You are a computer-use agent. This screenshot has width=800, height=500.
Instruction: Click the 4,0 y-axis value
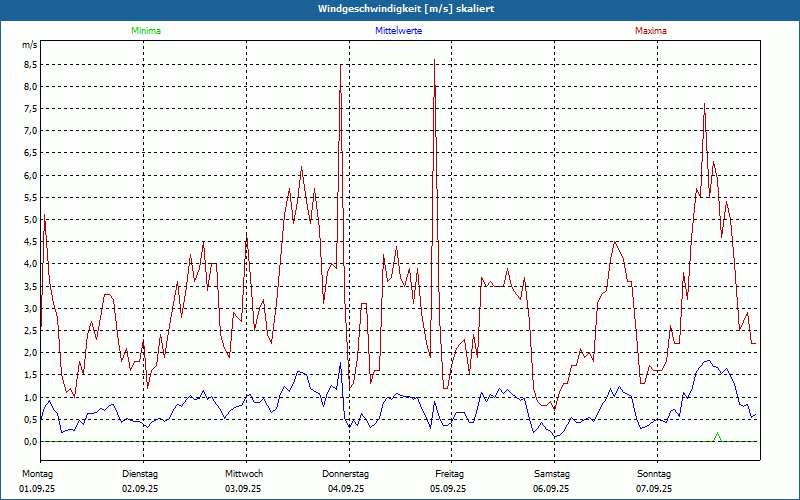point(31,264)
